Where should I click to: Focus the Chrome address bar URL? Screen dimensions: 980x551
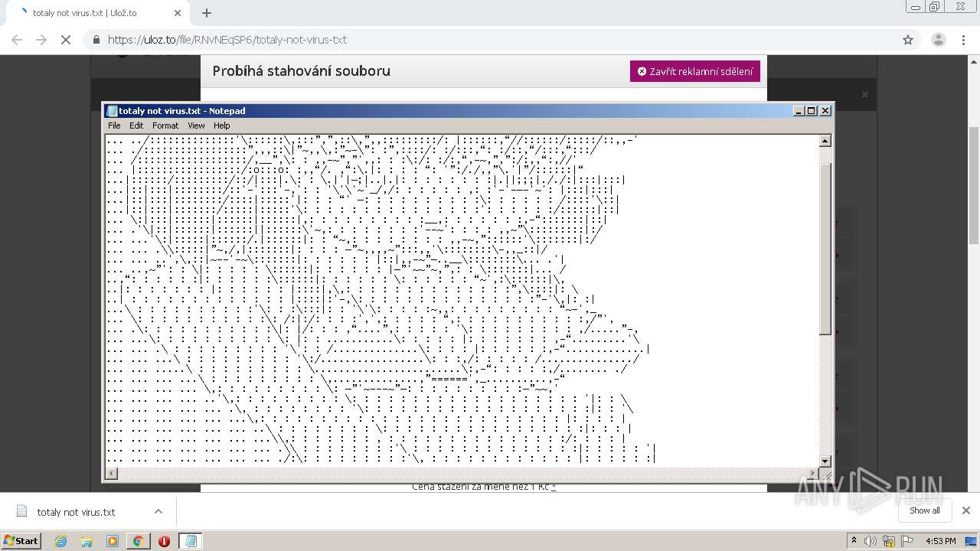[x=227, y=40]
